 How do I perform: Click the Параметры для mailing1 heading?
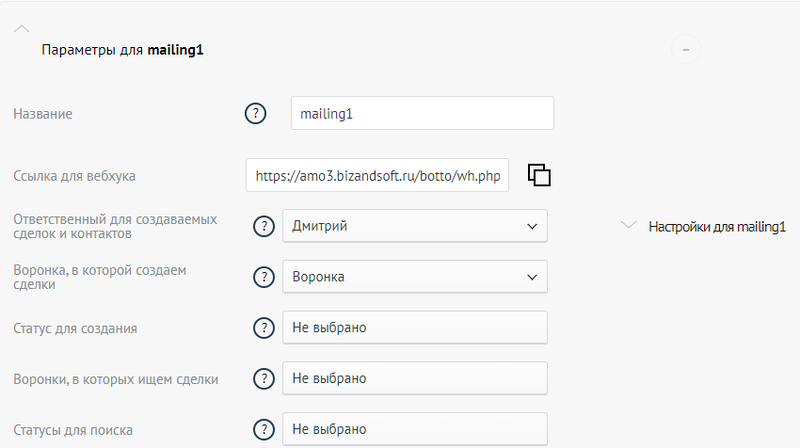[123, 49]
